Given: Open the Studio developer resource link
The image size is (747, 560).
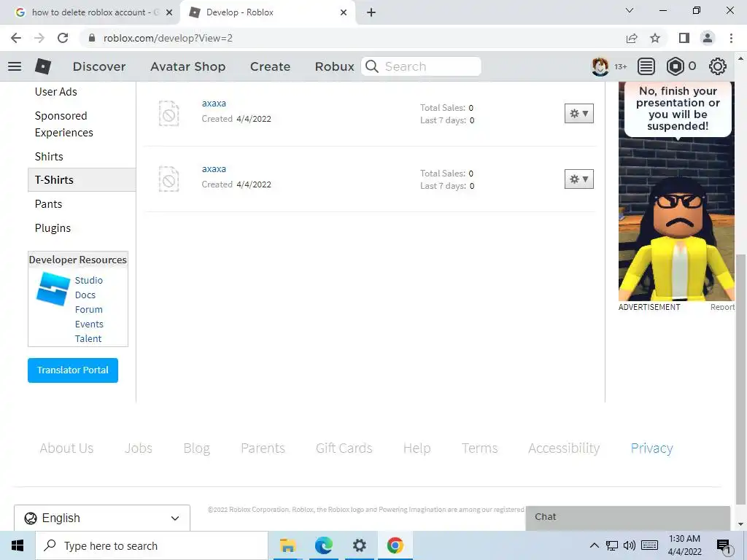Looking at the screenshot, I should coord(88,281).
